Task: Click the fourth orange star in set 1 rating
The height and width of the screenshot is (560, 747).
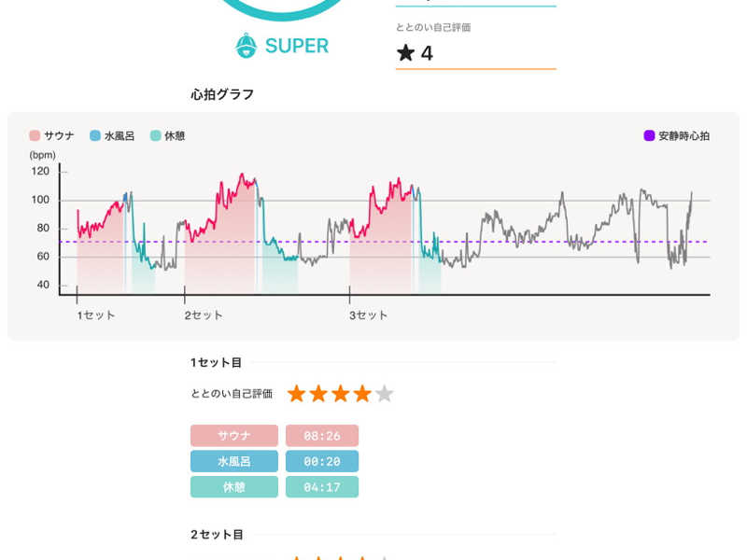Action: (362, 393)
